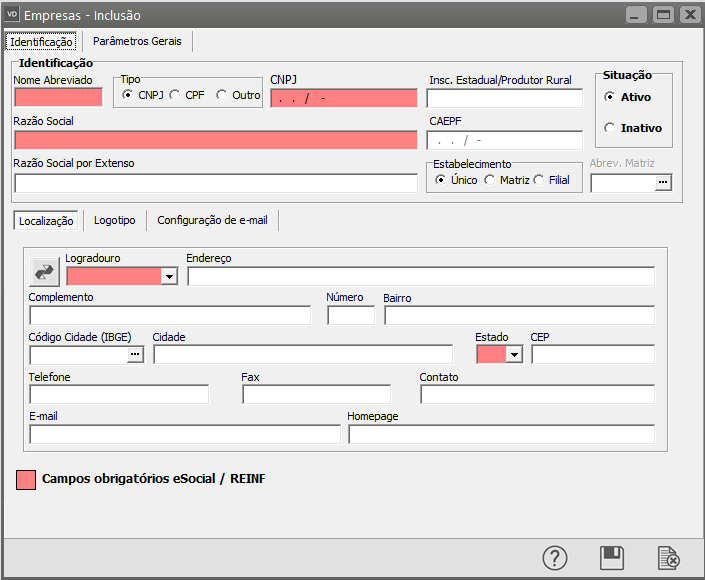Open the Abrev. Matriz lookup ellipsis button
705x580 pixels.
pyautogui.click(x=662, y=182)
